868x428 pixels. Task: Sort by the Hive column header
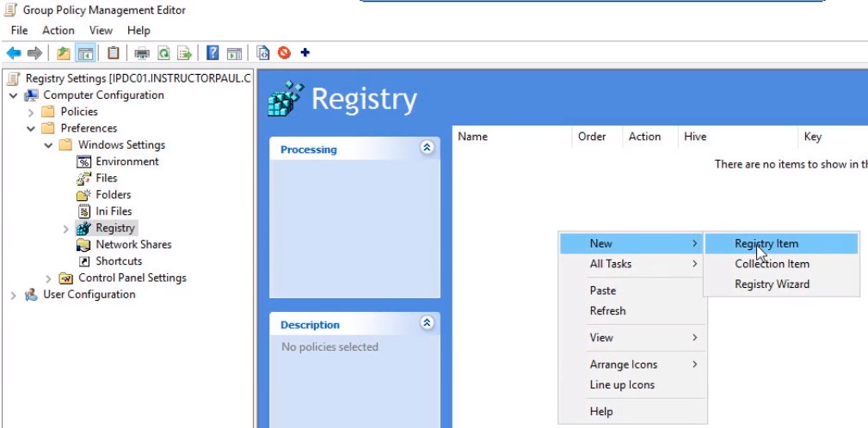click(x=737, y=137)
